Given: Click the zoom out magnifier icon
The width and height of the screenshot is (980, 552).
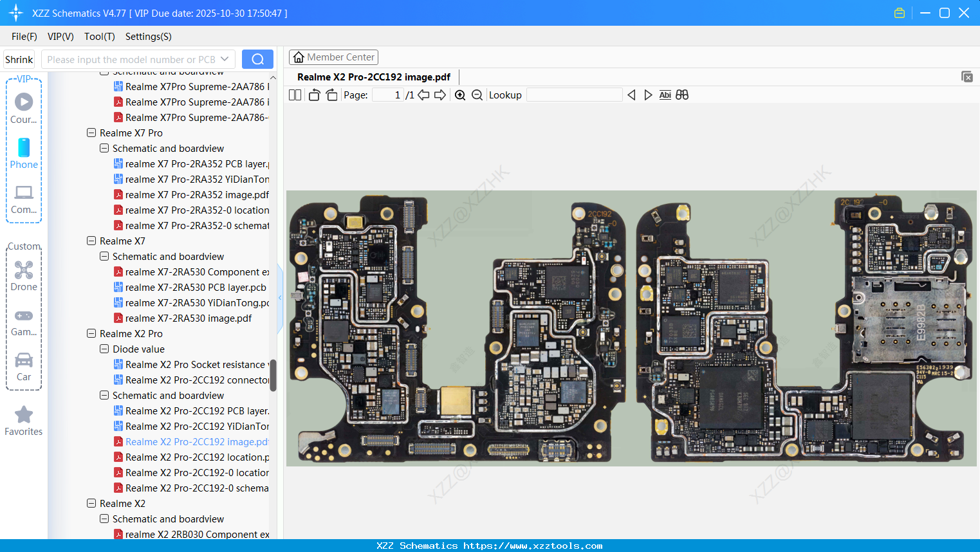Looking at the screenshot, I should point(477,95).
